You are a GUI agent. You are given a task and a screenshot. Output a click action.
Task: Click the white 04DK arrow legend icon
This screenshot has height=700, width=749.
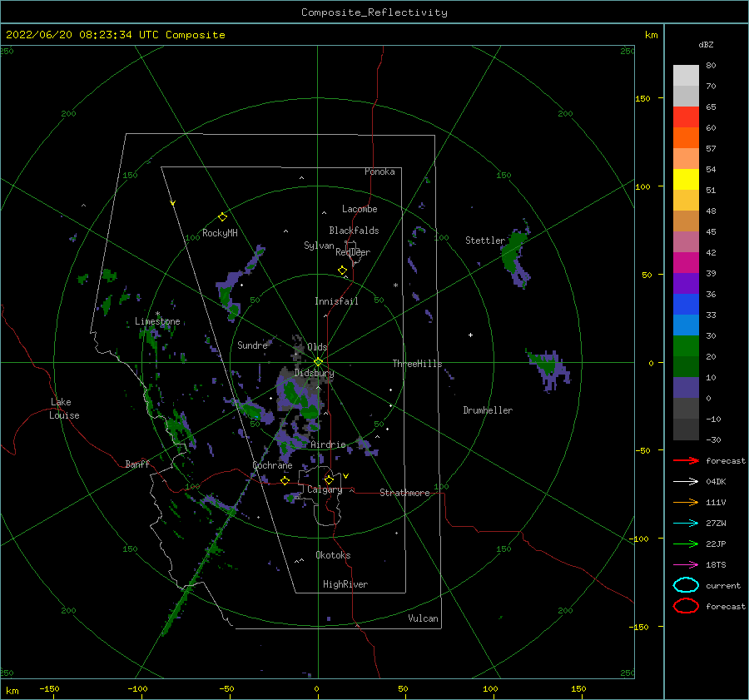[x=686, y=481]
